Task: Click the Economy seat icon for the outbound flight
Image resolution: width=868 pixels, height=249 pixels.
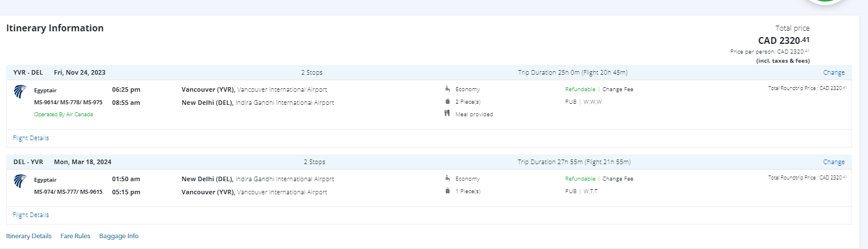Action: [447, 89]
